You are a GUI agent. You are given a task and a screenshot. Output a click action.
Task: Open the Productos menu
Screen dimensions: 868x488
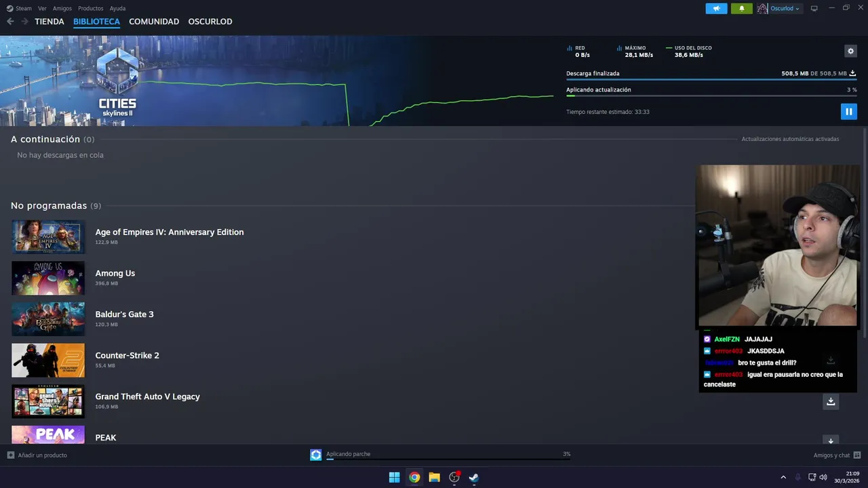pos(91,9)
